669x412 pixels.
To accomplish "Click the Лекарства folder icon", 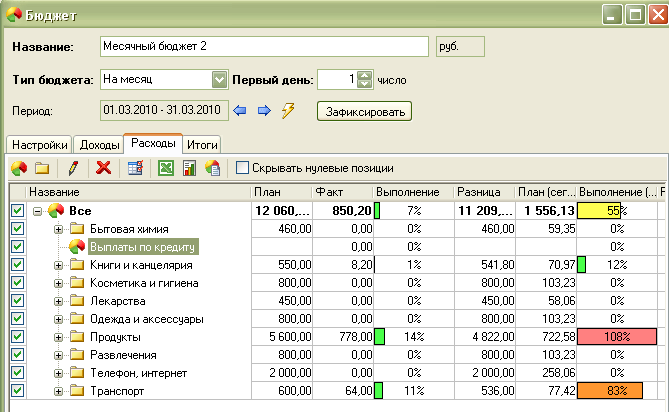I will coord(77,300).
